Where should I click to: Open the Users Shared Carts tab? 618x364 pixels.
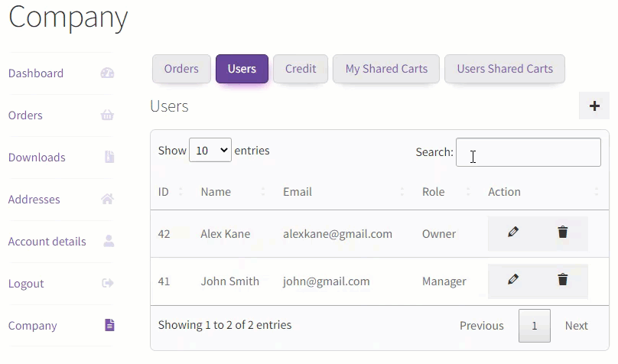click(505, 69)
